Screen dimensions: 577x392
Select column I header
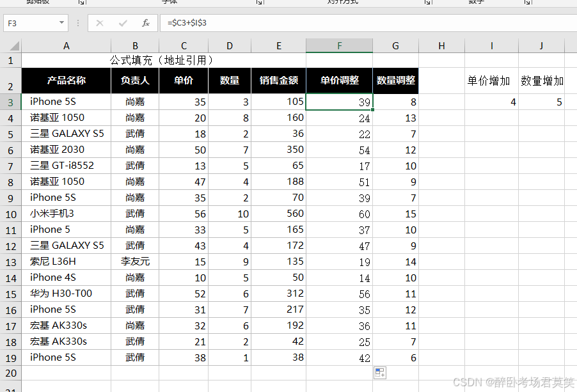492,45
